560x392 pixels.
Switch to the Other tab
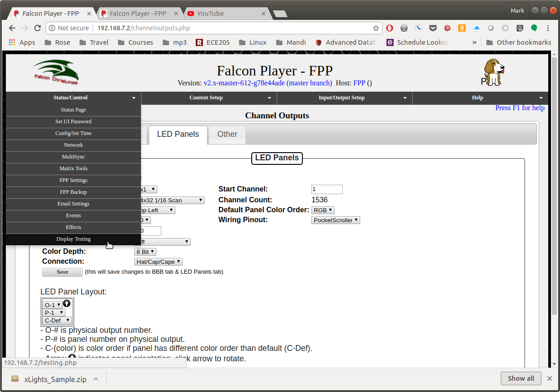[227, 134]
